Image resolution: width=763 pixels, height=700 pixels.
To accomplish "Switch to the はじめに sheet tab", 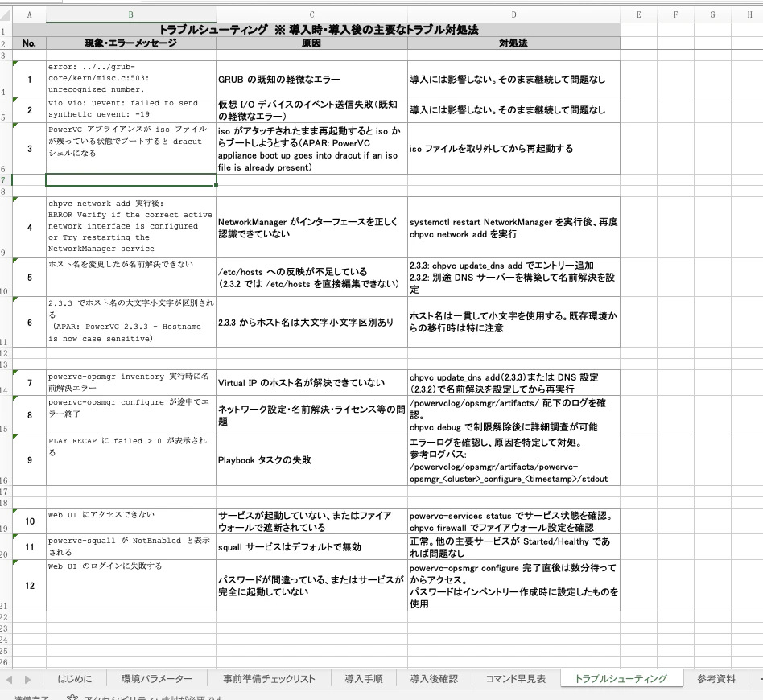I will [x=74, y=678].
